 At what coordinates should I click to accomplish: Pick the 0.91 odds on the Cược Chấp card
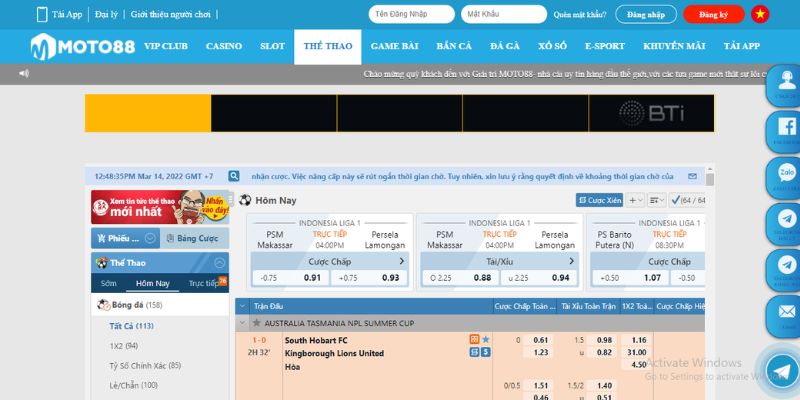(291, 278)
